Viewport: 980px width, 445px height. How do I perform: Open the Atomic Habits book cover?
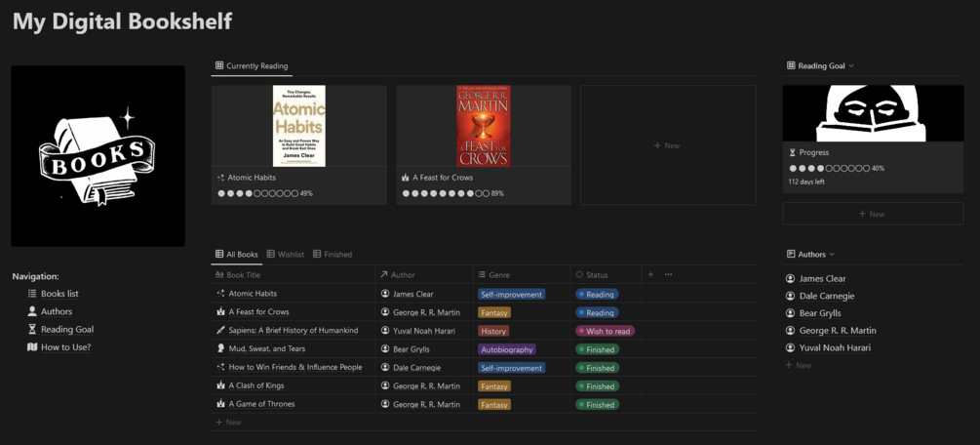[298, 126]
